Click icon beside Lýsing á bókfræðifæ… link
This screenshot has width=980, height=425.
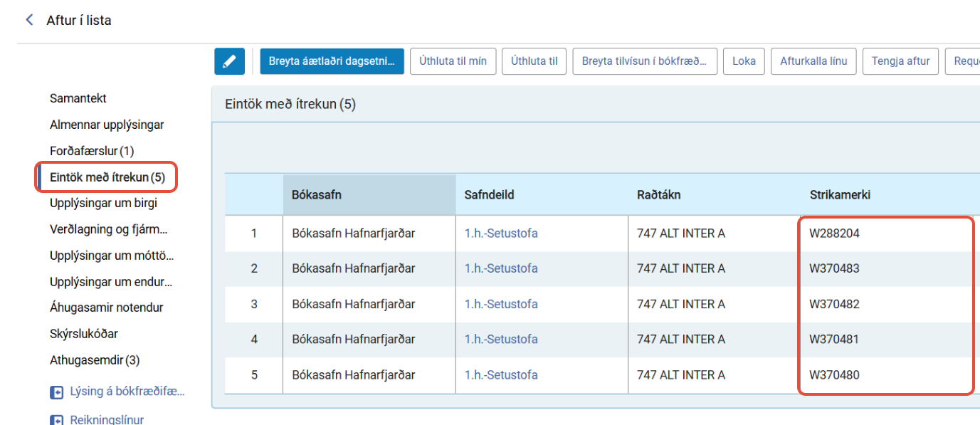(x=57, y=392)
